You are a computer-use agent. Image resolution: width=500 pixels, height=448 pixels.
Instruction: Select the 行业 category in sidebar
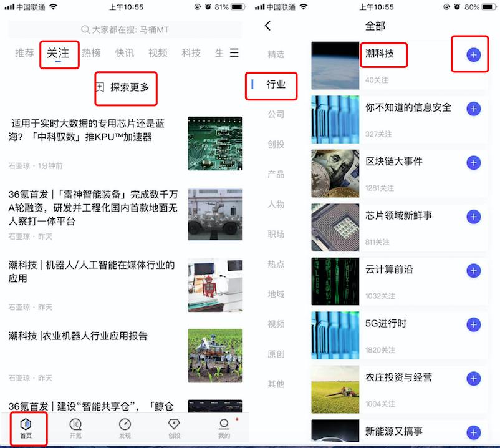coord(276,85)
